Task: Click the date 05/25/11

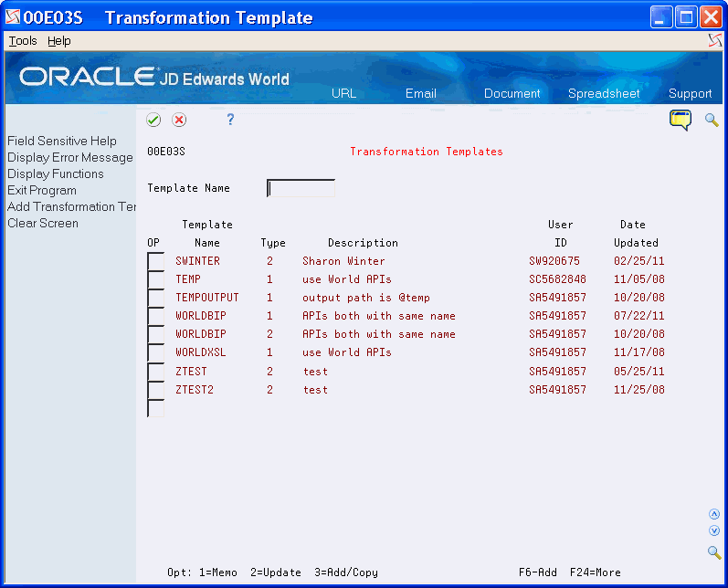Action: 638,372
